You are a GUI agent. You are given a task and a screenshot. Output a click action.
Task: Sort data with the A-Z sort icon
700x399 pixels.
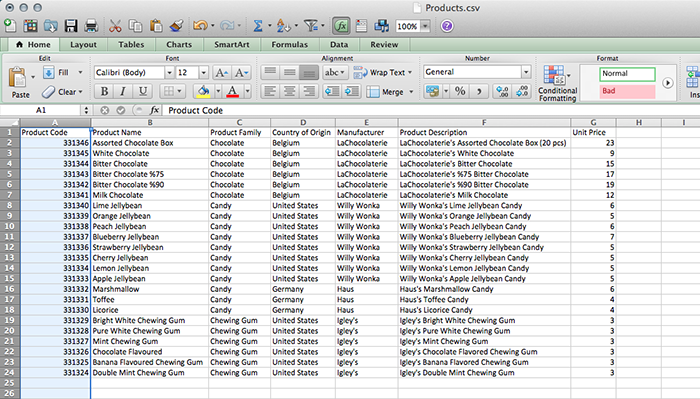[x=283, y=26]
